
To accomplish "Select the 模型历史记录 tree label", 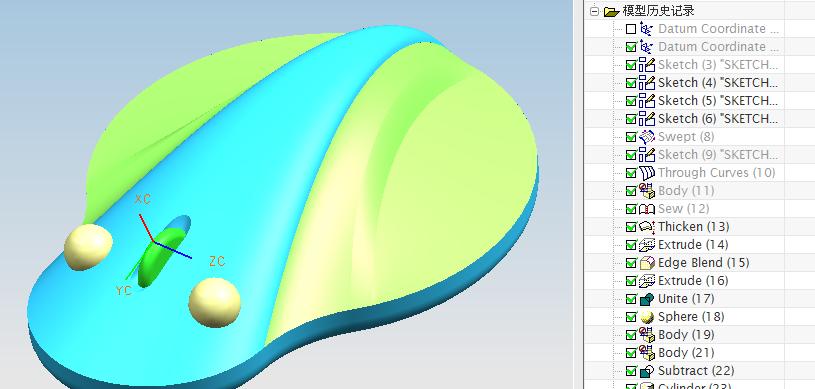I will click(x=658, y=10).
